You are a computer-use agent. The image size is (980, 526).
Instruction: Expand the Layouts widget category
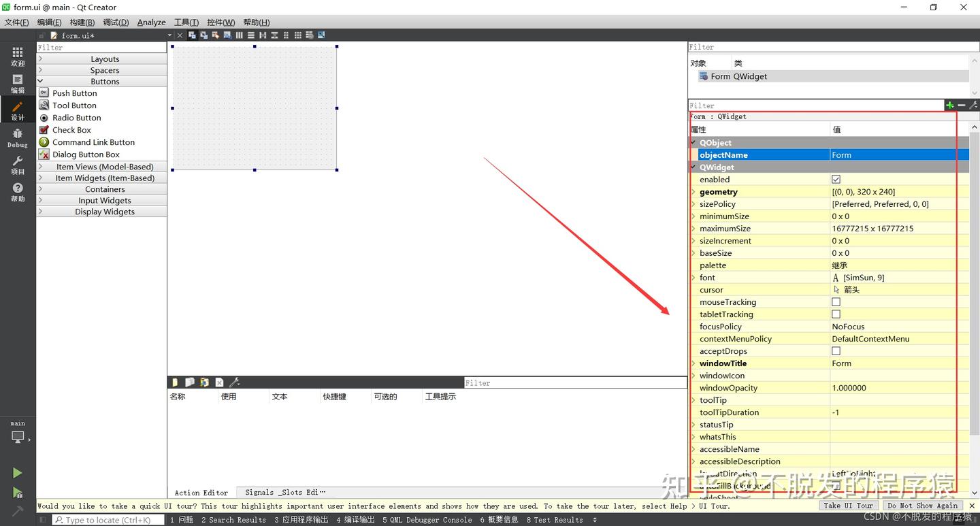tap(105, 59)
